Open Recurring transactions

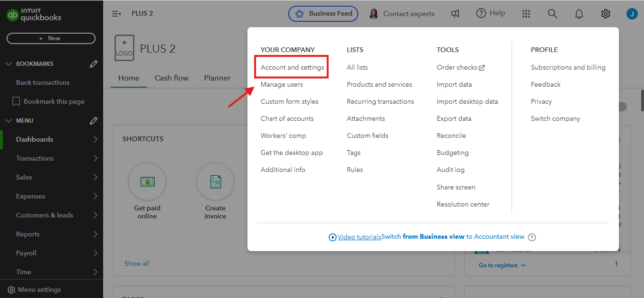point(380,101)
